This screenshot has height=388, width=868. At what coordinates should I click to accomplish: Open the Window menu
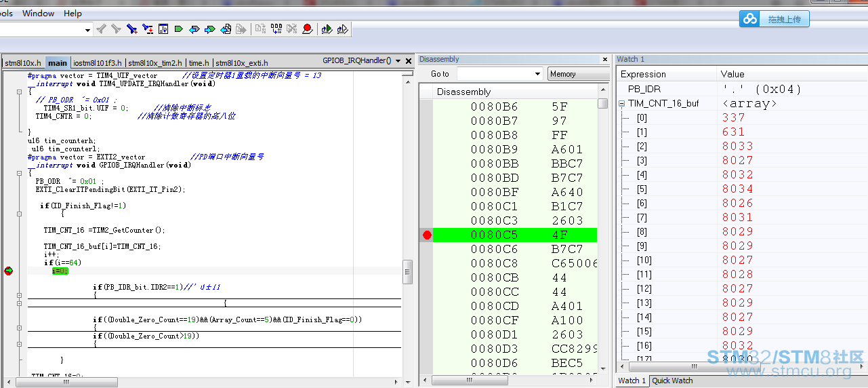pyautogui.click(x=39, y=13)
